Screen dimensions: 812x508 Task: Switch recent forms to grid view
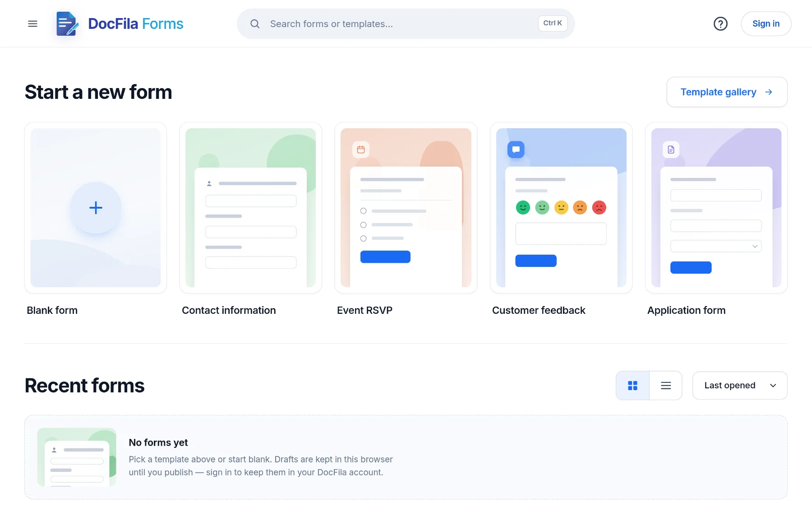632,386
